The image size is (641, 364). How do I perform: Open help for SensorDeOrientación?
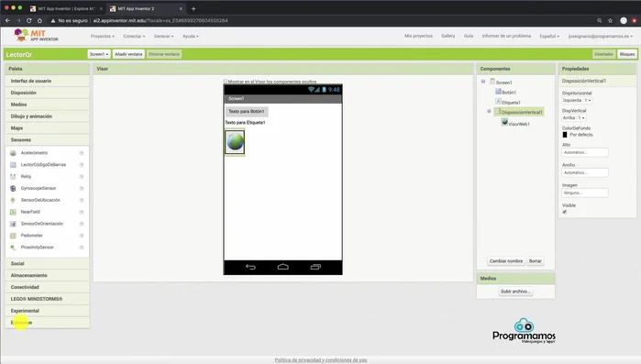pyautogui.click(x=82, y=224)
